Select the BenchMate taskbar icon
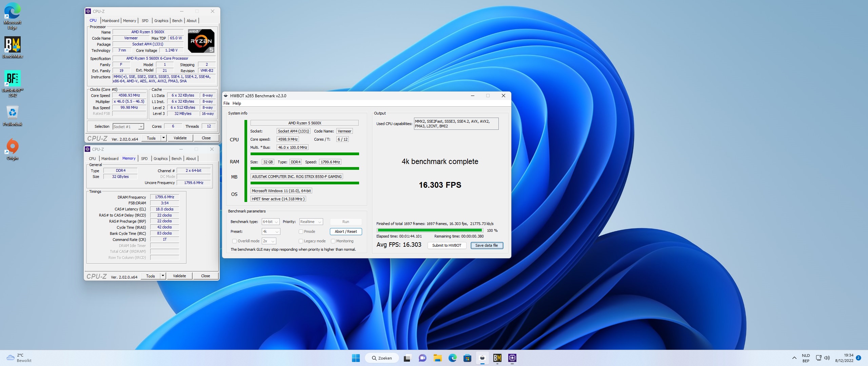The width and height of the screenshot is (868, 366). (497, 358)
